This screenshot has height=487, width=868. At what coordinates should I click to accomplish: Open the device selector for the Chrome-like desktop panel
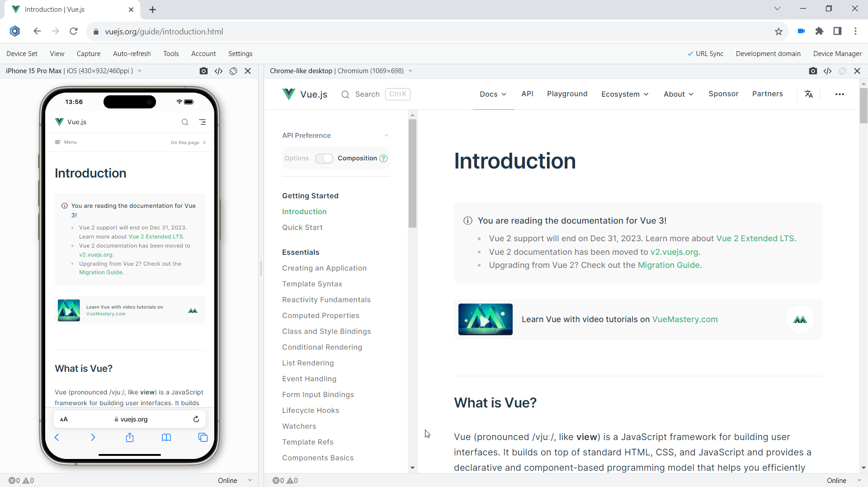pyautogui.click(x=410, y=71)
